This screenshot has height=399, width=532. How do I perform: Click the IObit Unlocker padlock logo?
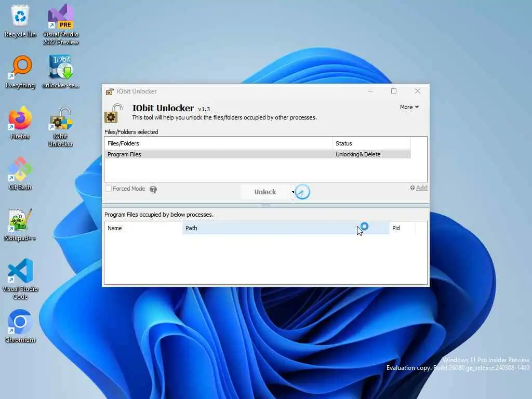(x=113, y=113)
